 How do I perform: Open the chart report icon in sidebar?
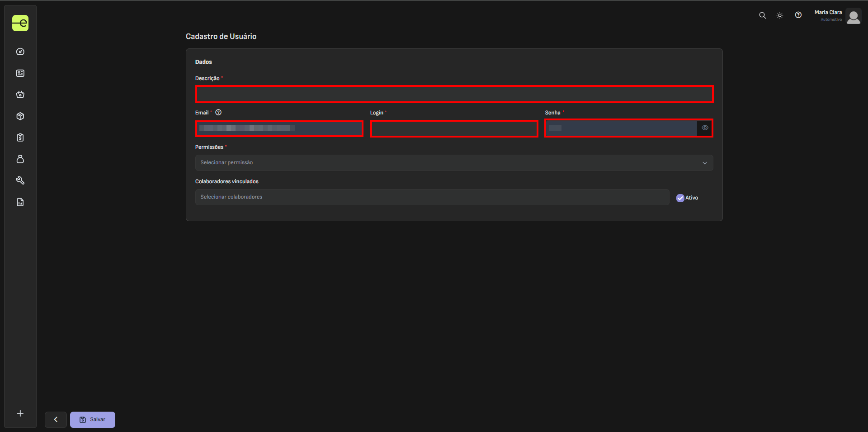(x=20, y=202)
